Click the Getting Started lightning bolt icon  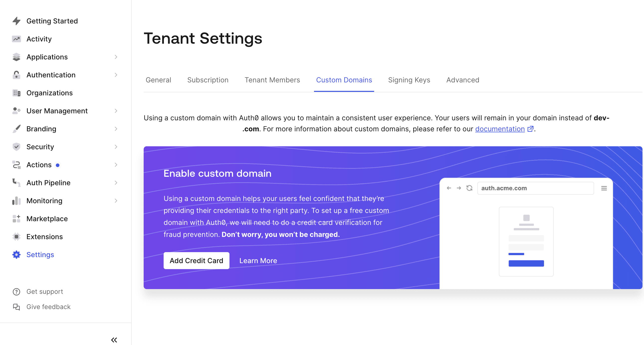tap(16, 21)
